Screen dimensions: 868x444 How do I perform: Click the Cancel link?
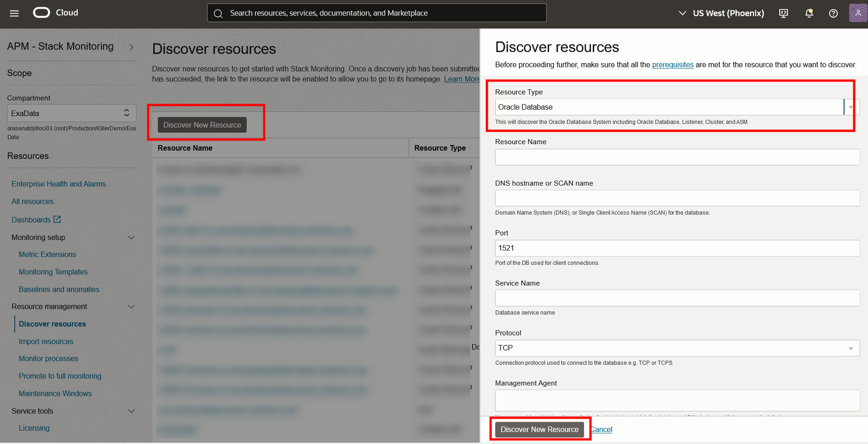601,429
